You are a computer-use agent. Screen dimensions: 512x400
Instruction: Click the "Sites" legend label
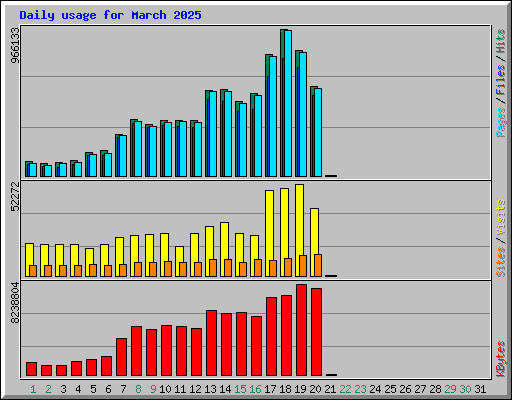pos(500,262)
